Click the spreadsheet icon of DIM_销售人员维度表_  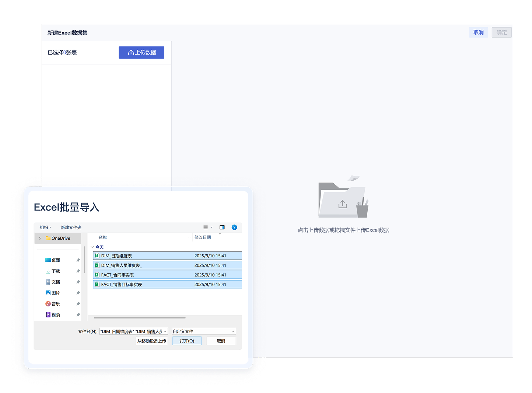97,265
